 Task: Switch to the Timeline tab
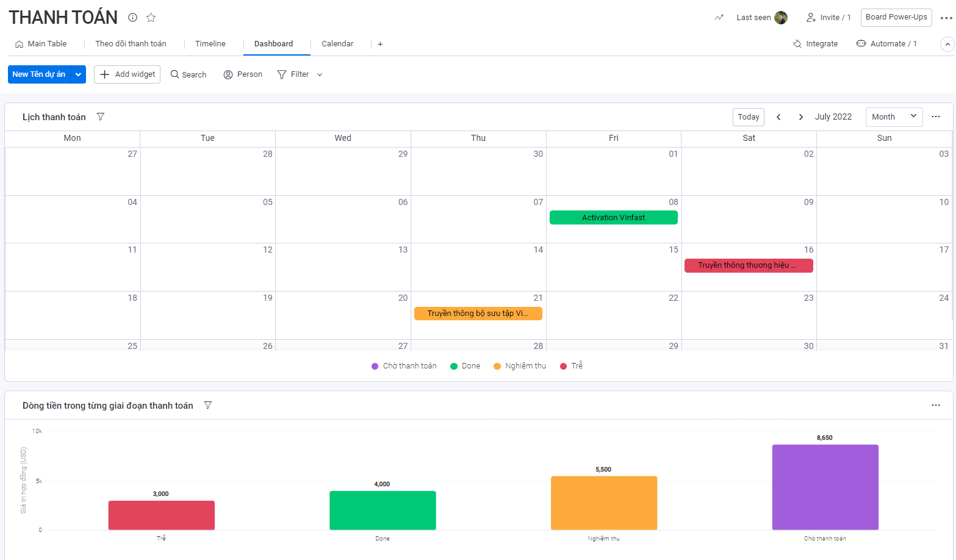coord(210,44)
